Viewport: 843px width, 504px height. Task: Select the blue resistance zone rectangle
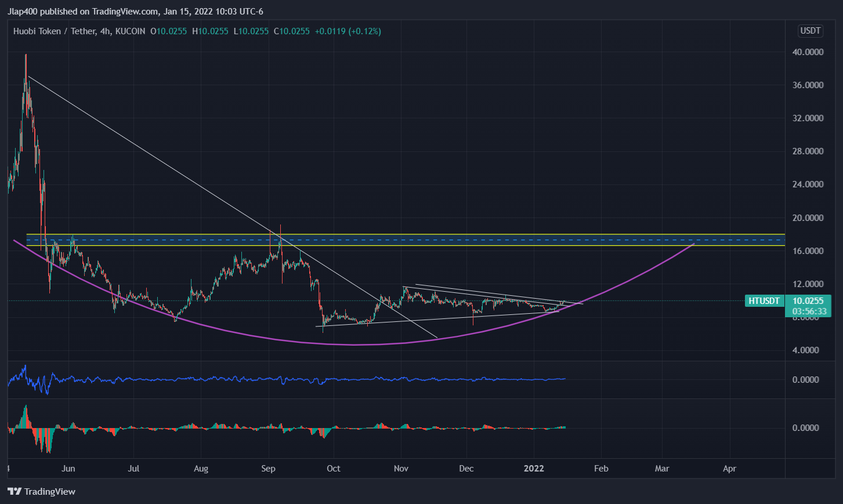[x=406, y=240]
